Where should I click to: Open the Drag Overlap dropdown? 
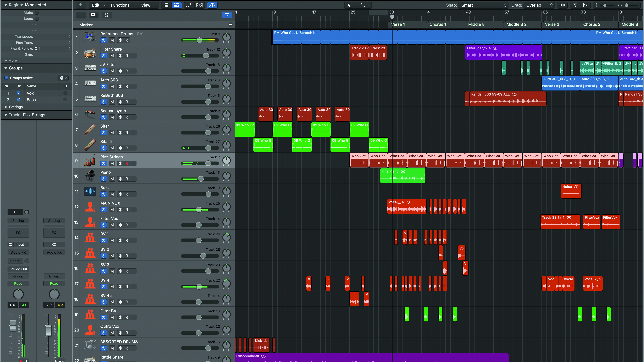[539, 5]
